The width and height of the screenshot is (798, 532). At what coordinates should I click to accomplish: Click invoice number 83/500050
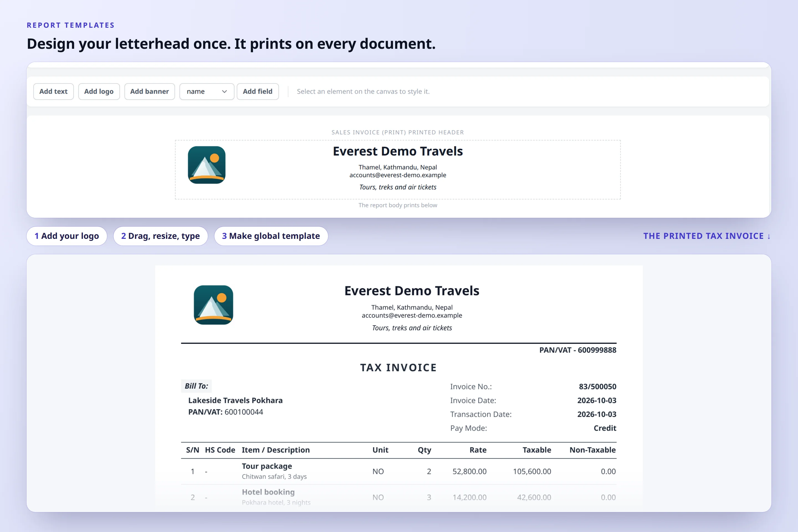pyautogui.click(x=597, y=387)
